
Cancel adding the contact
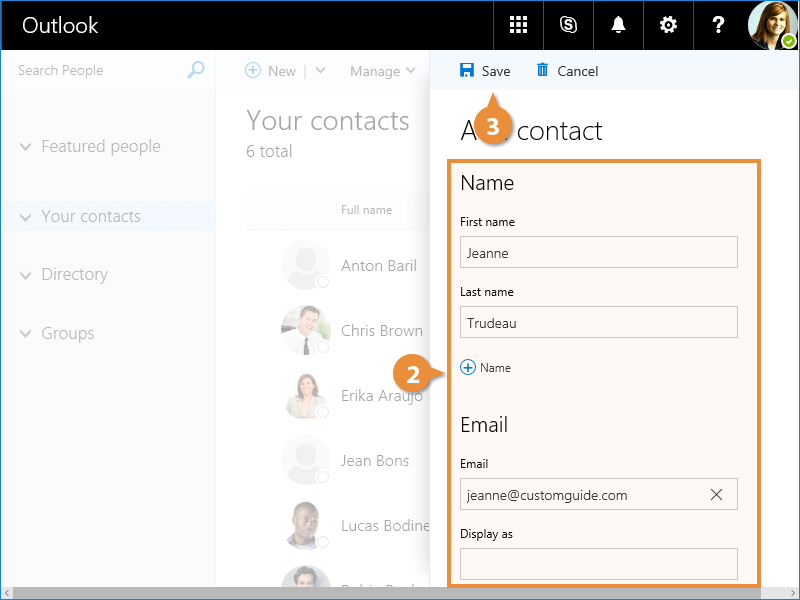pos(567,71)
